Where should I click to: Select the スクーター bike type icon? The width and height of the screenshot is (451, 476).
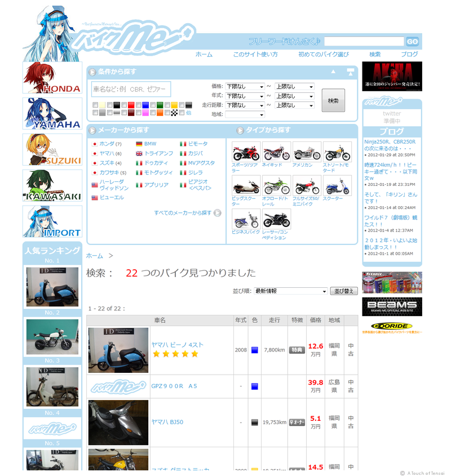pos(337,185)
